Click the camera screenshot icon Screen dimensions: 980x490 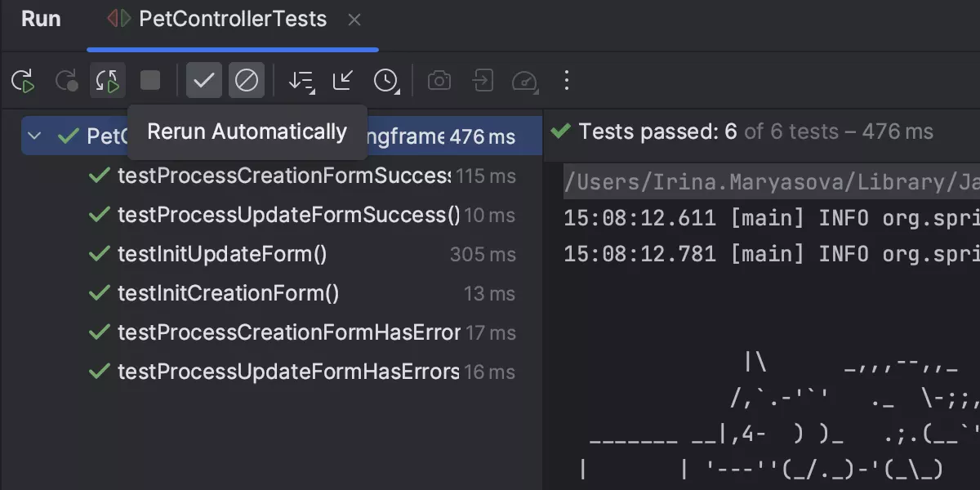pos(439,81)
